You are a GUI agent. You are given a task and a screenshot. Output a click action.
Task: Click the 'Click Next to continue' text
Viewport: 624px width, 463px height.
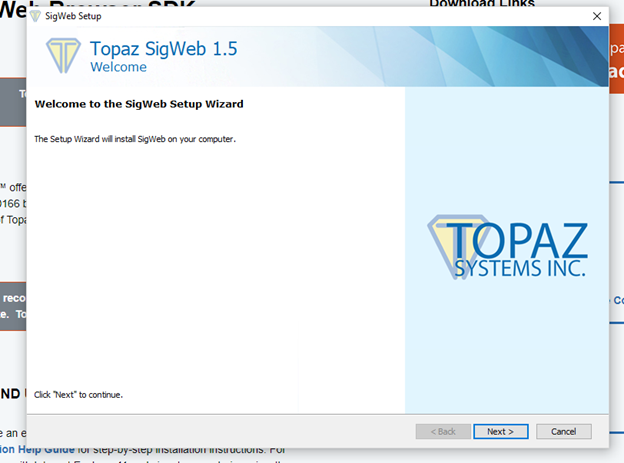pos(78,395)
